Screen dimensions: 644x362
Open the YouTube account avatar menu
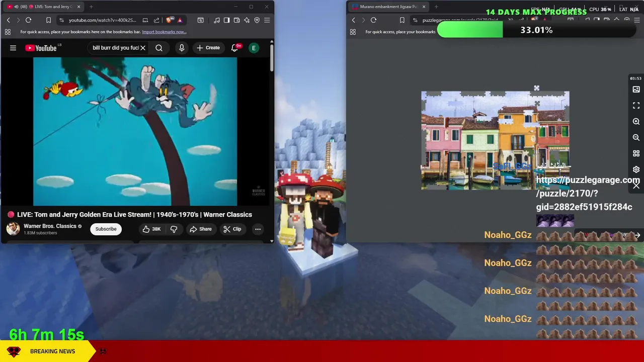click(254, 48)
